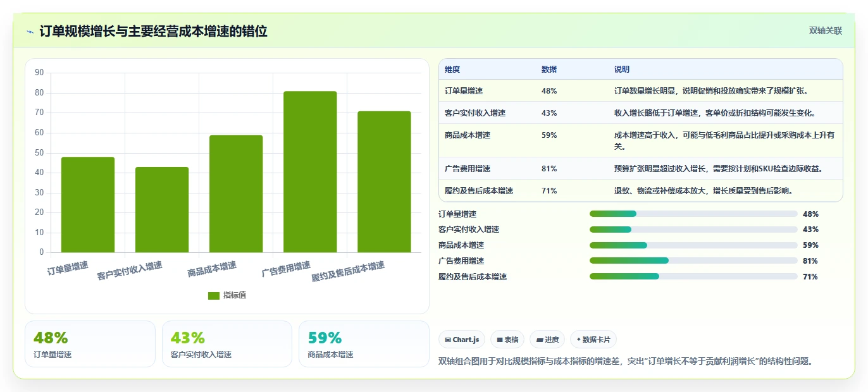Click the 履约及售后成本增速 bar in the chart
868x392 pixels.
coord(384,182)
